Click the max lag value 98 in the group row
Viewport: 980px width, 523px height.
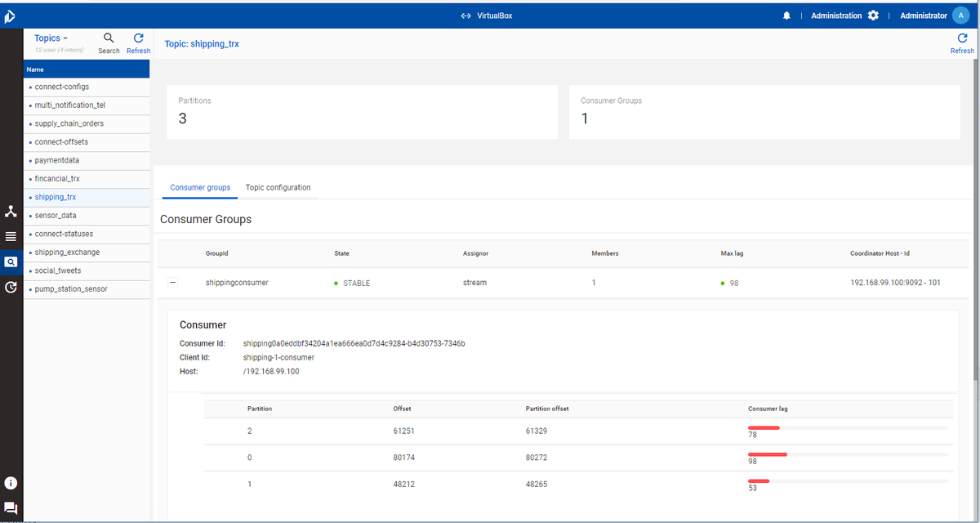tap(733, 284)
